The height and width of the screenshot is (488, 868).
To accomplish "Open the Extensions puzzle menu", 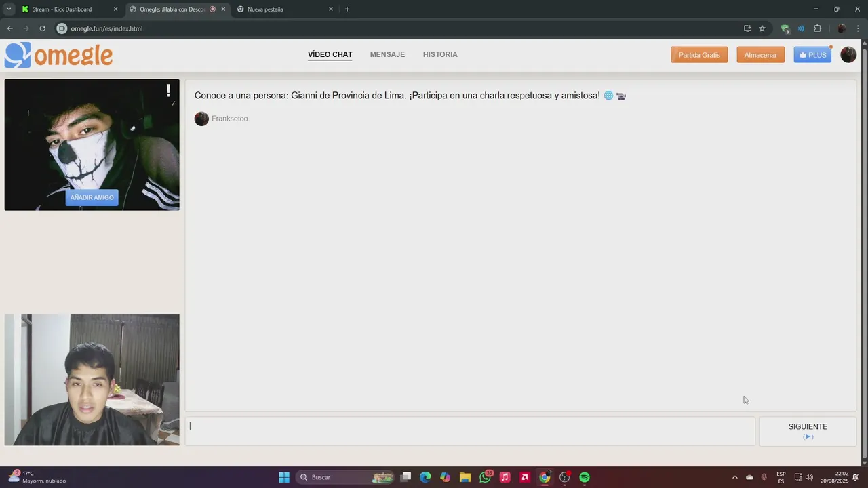I will 817,28.
